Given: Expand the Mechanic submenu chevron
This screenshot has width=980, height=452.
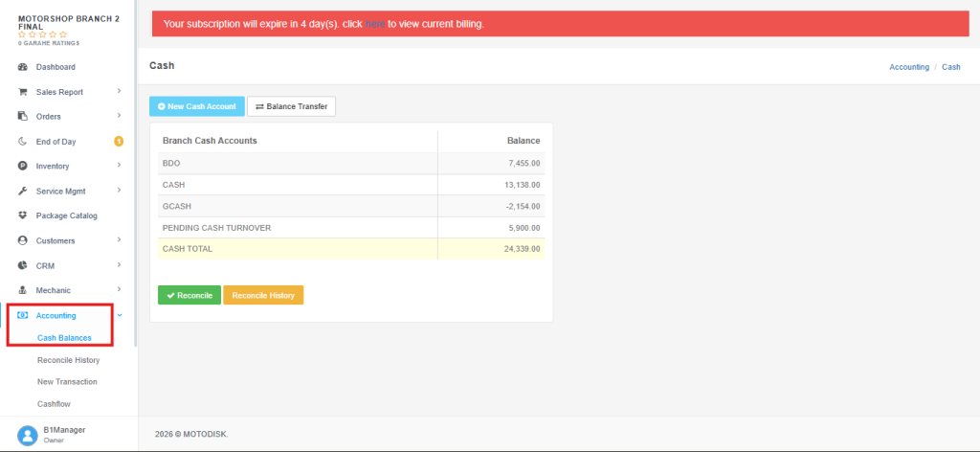Looking at the screenshot, I should (119, 289).
